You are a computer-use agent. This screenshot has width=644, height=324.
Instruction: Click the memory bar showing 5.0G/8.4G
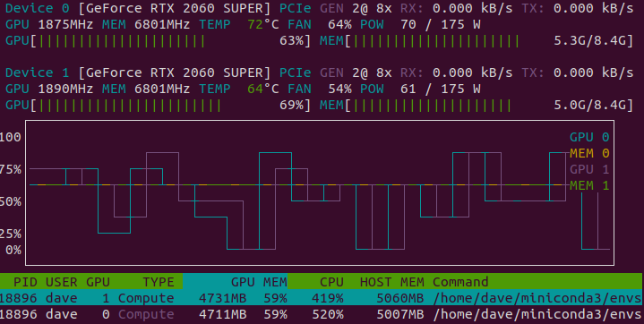coord(477,105)
